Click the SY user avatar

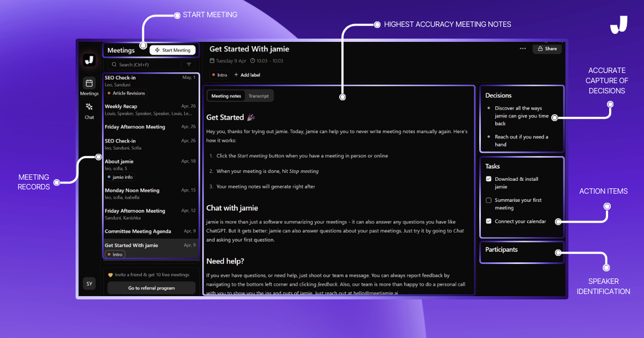(x=89, y=284)
